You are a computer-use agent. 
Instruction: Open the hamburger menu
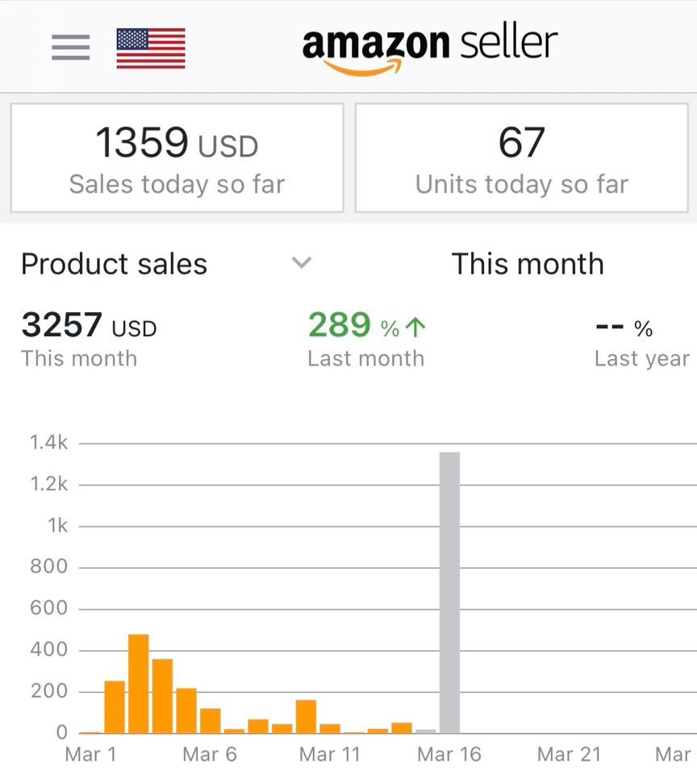tap(70, 47)
